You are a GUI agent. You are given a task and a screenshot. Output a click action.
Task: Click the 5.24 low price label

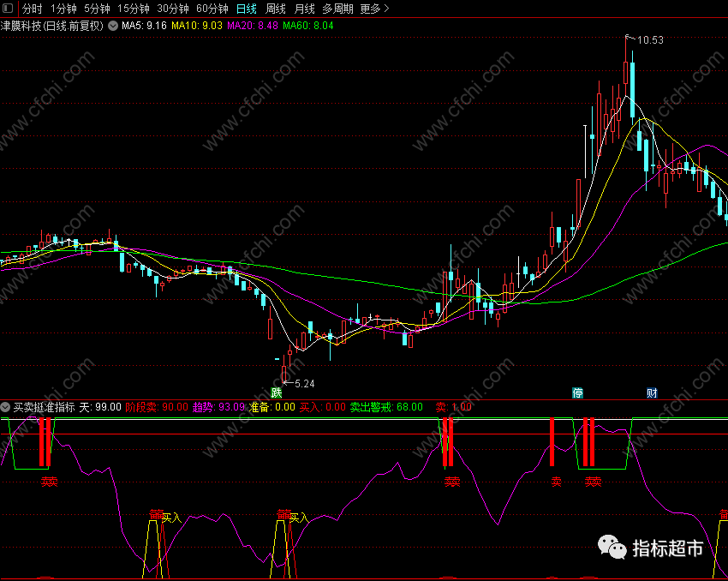[305, 384]
